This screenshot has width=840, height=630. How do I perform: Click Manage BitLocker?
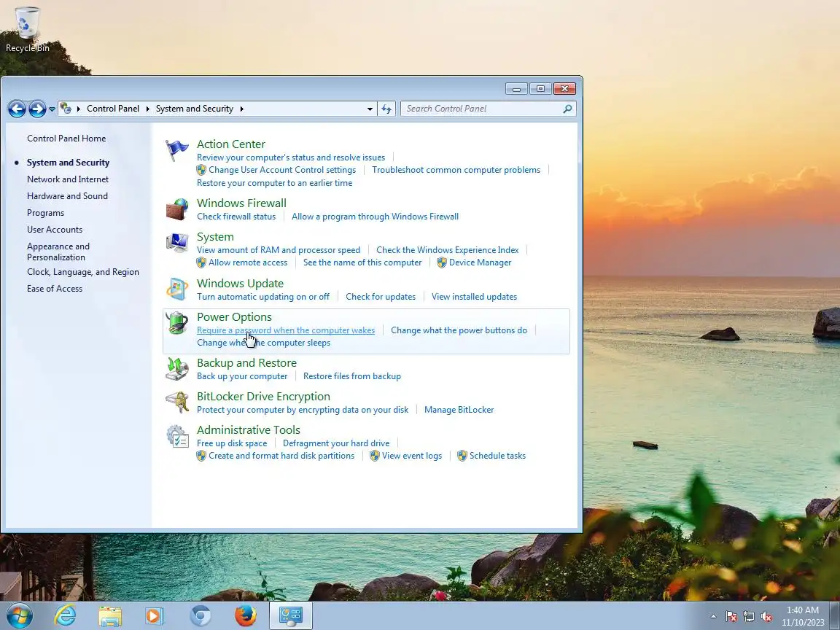click(x=459, y=410)
